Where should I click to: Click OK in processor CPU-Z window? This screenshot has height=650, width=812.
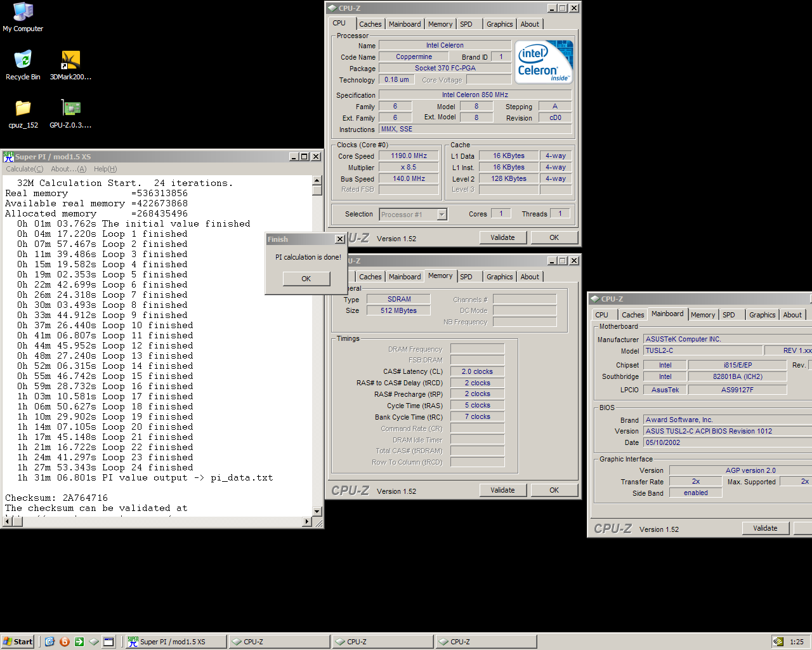(554, 237)
